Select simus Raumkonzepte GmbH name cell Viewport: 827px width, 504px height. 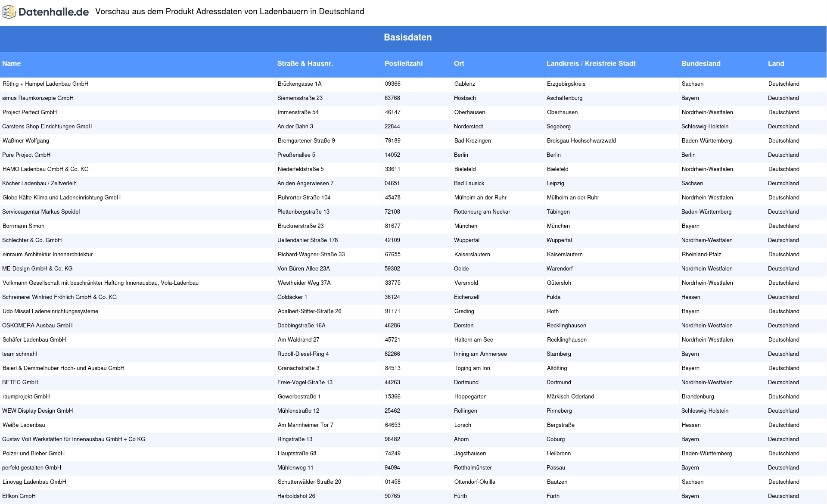[x=38, y=98]
